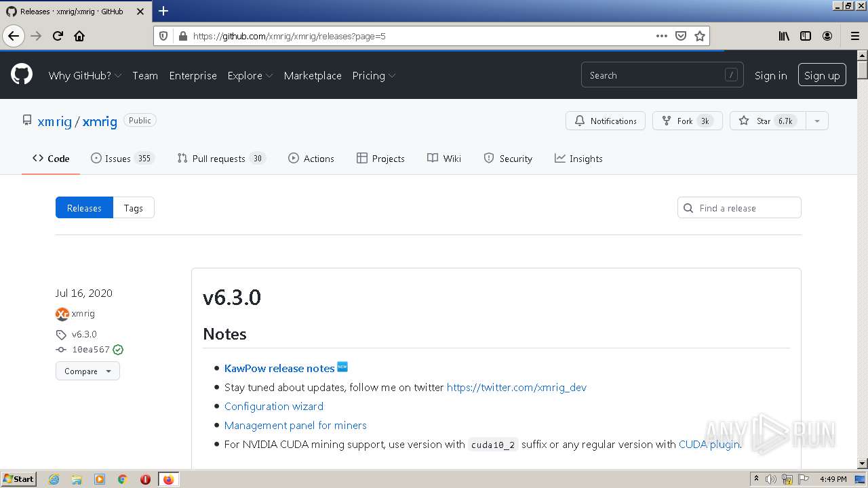868x488 pixels.
Task: Open Opera from the taskbar
Action: pos(145,479)
